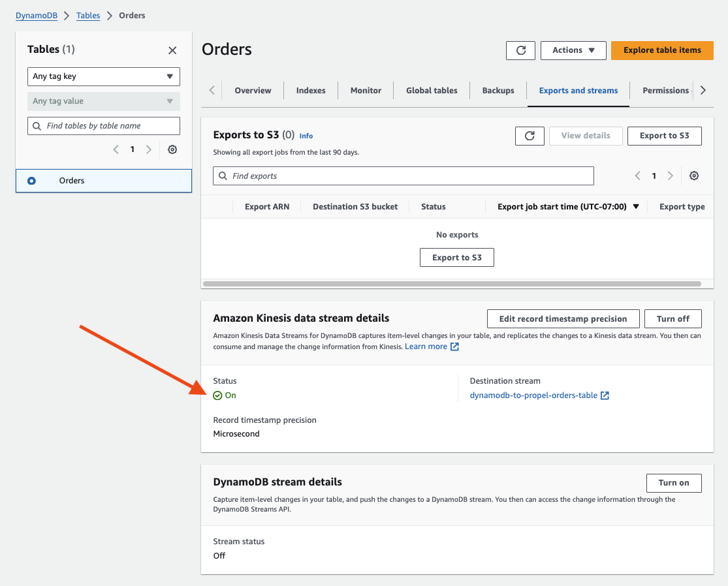Click external link icon beside Learn more
Image resolution: width=728 pixels, height=586 pixels.
pos(454,347)
